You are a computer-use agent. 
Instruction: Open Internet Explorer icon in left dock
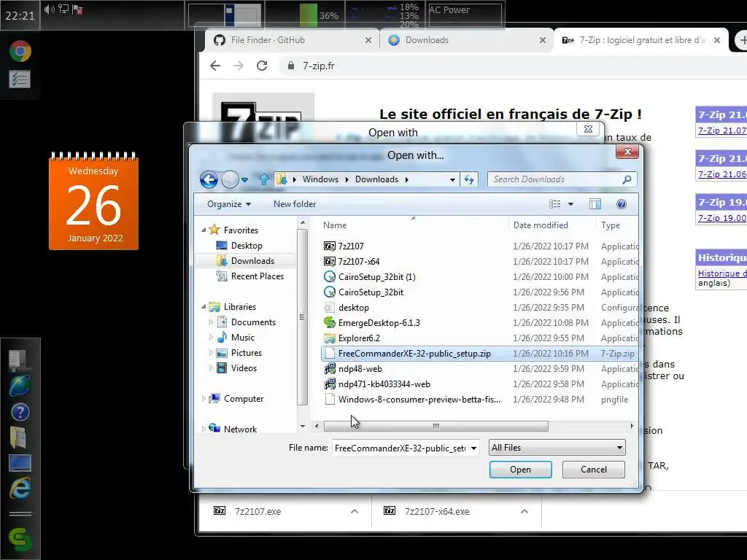(20, 488)
